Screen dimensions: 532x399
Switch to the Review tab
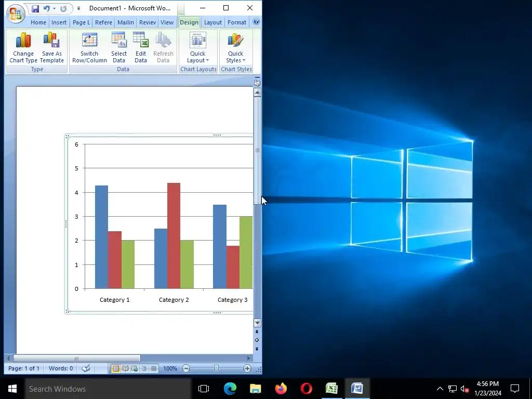[x=148, y=22]
